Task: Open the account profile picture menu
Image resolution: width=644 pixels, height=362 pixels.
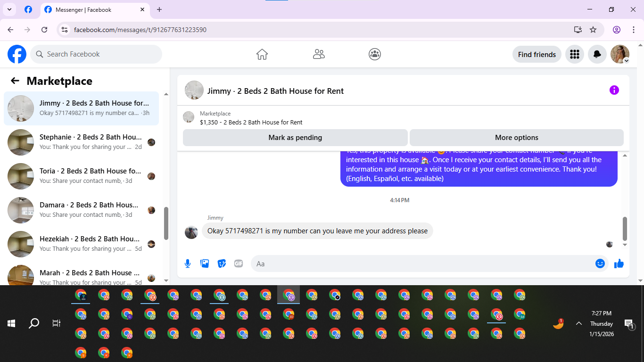Action: point(620,54)
